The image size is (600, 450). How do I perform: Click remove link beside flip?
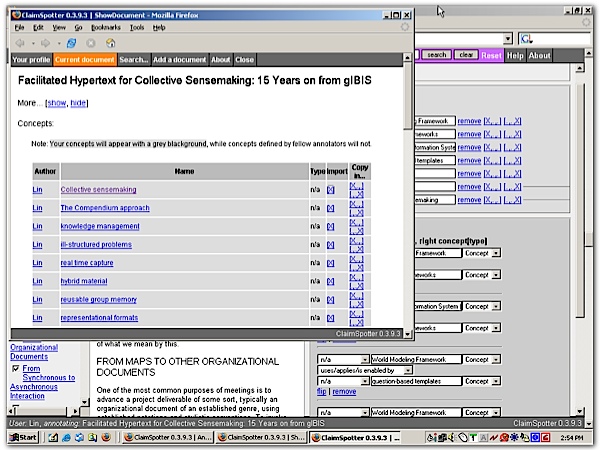pos(344,391)
